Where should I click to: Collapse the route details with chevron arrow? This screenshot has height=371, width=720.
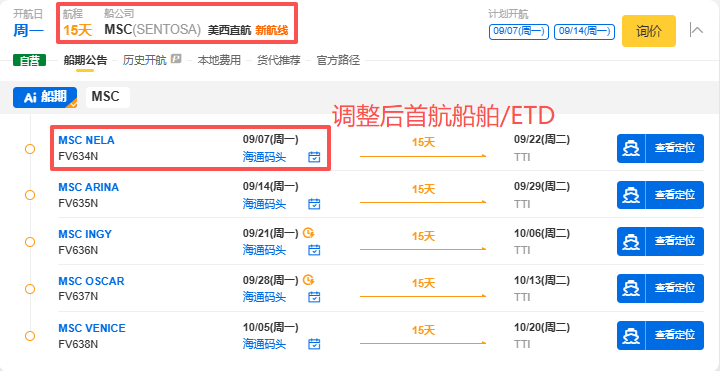(x=697, y=31)
